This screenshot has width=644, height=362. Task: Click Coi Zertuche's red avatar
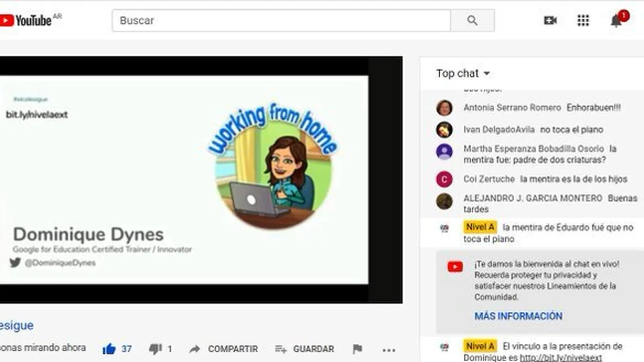click(444, 179)
